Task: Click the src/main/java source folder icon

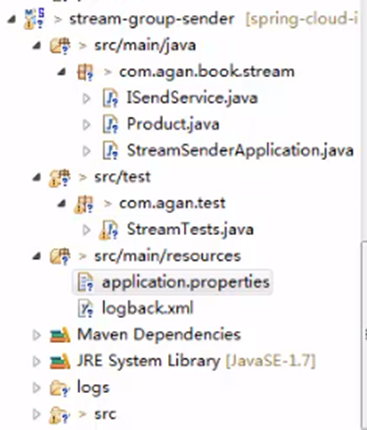Action: click(60, 46)
